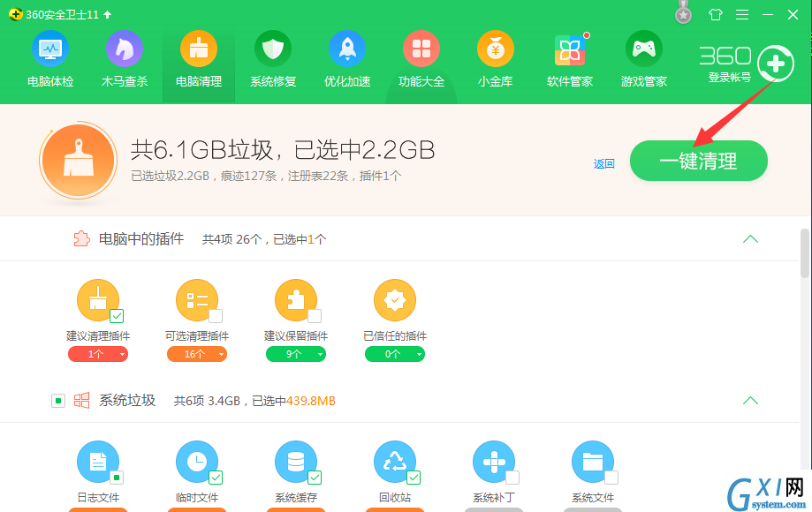Open 木马查杀 trojan scan

pos(125,59)
